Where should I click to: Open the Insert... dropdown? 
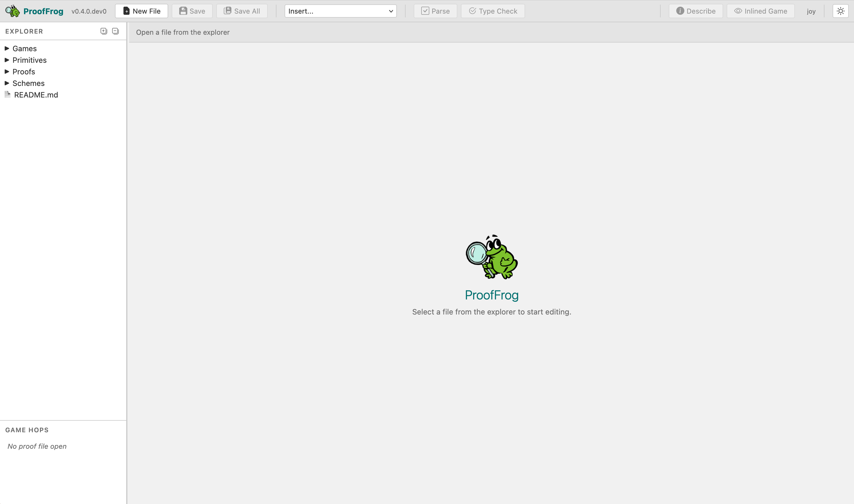pyautogui.click(x=340, y=11)
